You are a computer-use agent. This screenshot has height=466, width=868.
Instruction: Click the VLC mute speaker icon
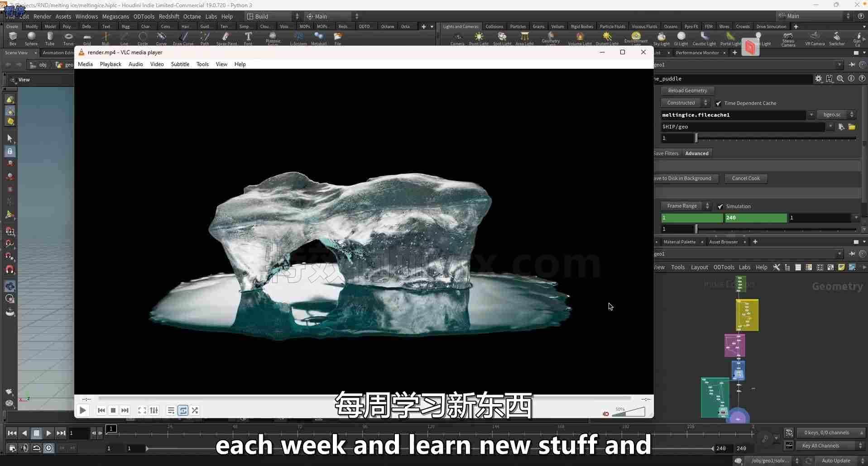606,414
